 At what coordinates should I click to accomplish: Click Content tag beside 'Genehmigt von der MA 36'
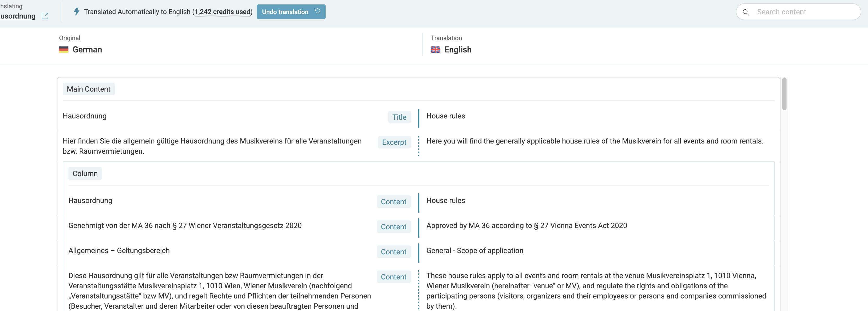(394, 226)
